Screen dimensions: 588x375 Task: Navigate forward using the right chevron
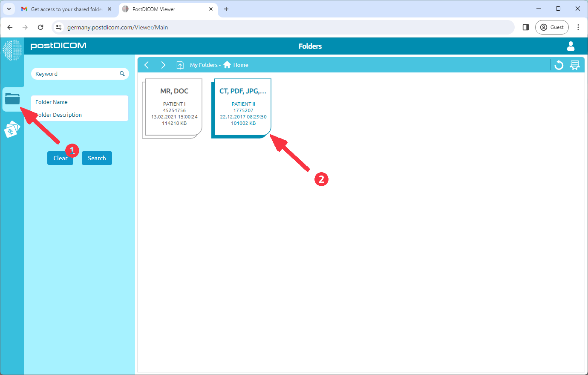(x=163, y=65)
